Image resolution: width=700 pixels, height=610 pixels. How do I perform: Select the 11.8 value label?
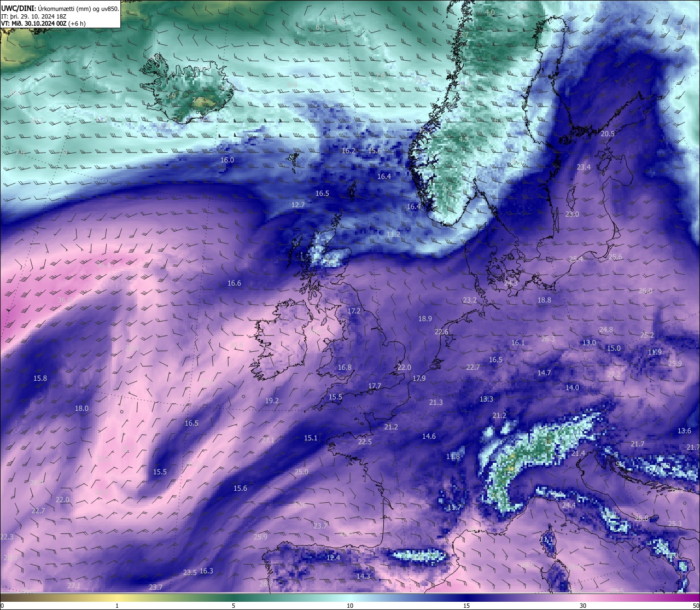(x=453, y=456)
